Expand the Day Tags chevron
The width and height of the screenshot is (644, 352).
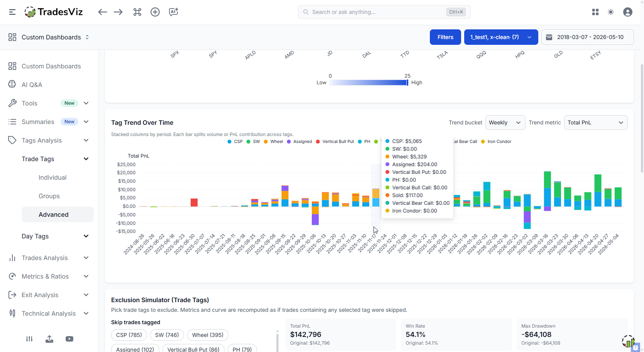tap(86, 236)
